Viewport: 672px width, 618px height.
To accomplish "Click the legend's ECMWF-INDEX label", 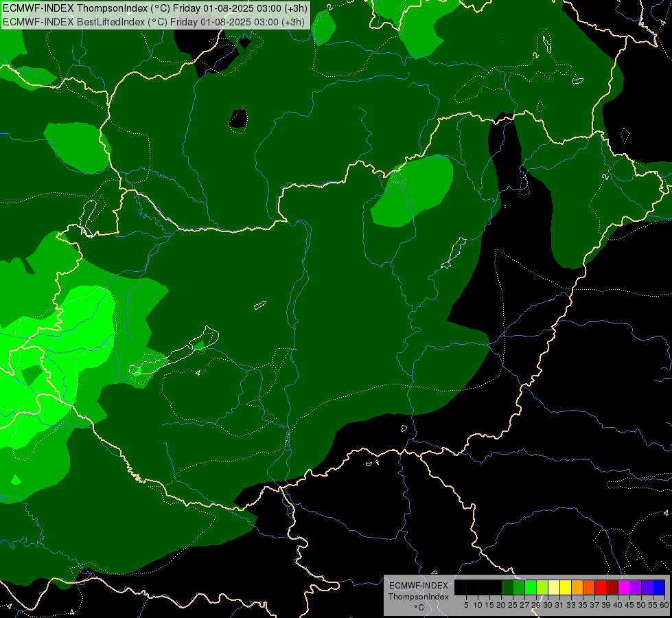I will point(419,586).
